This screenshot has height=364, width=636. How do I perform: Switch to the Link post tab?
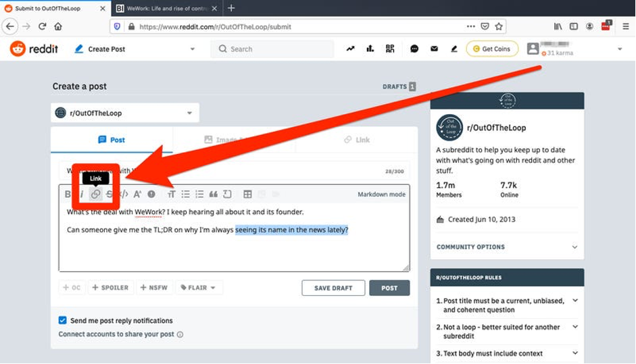(x=356, y=140)
